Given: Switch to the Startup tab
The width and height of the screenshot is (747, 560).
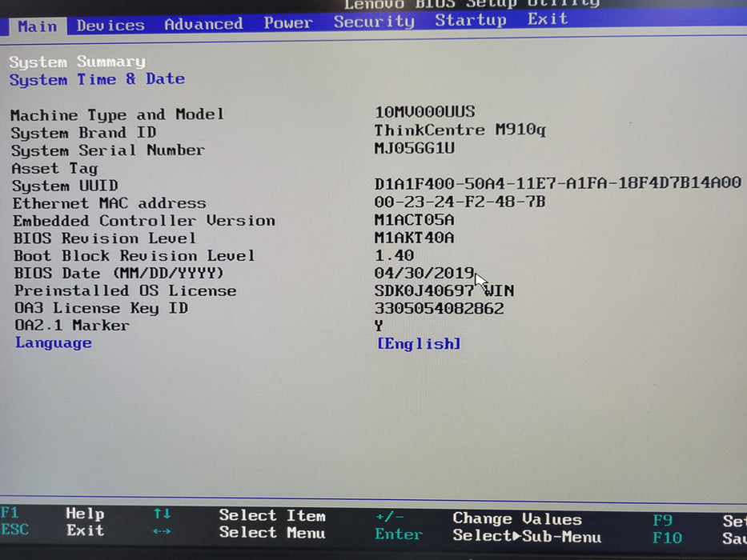Looking at the screenshot, I should click(470, 20).
